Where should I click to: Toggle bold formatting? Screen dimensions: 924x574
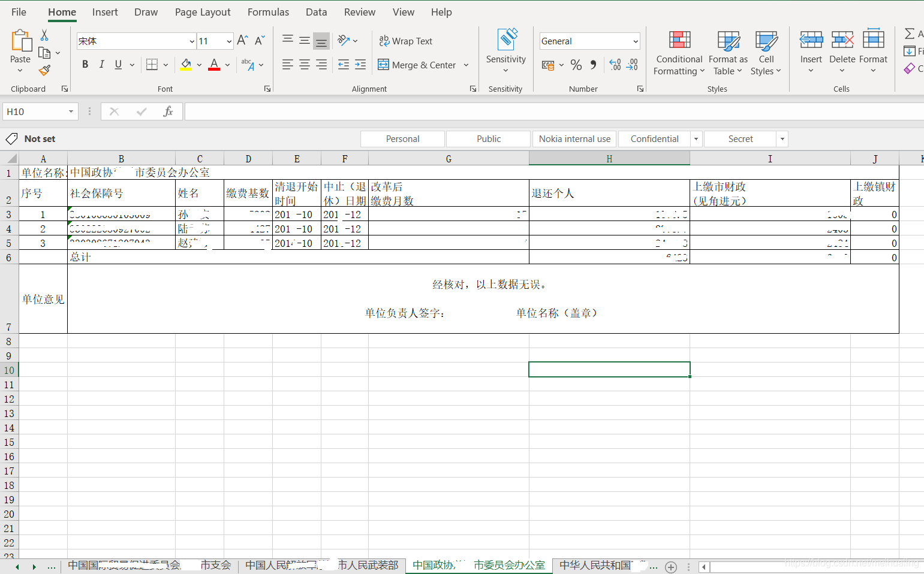tap(85, 64)
